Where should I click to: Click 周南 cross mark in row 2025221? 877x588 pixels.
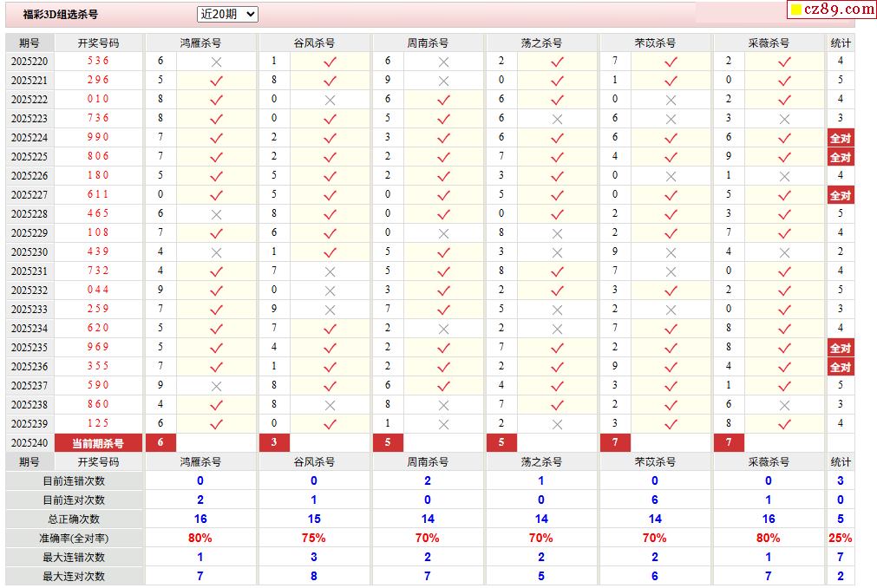(443, 81)
